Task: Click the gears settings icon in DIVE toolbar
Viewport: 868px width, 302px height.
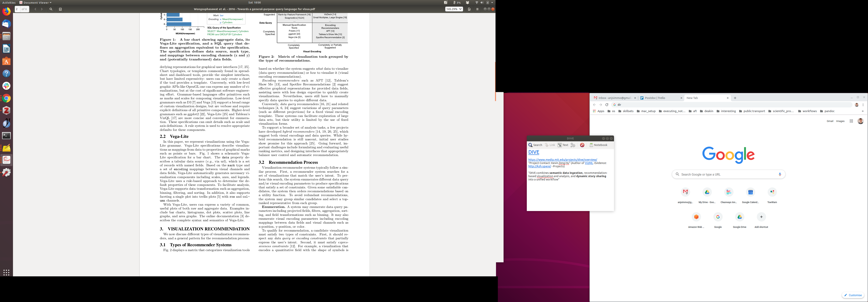Action: coord(573,145)
